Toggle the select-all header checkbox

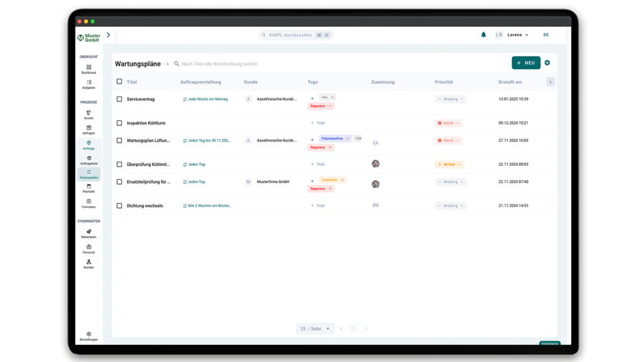119,82
